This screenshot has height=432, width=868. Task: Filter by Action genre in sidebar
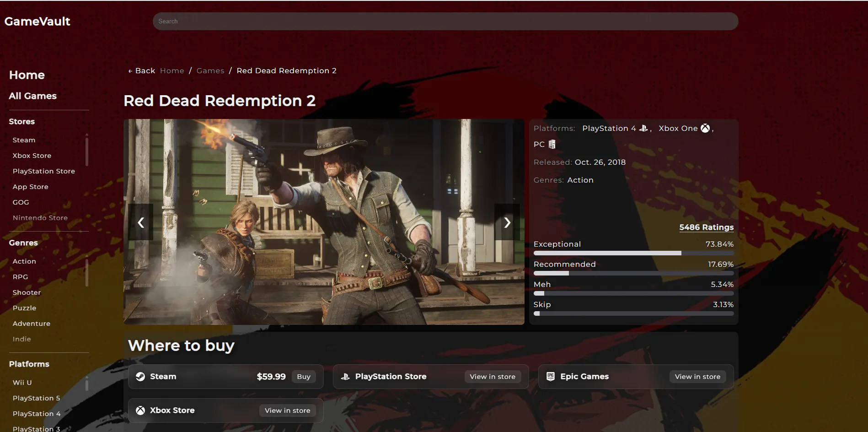click(24, 261)
